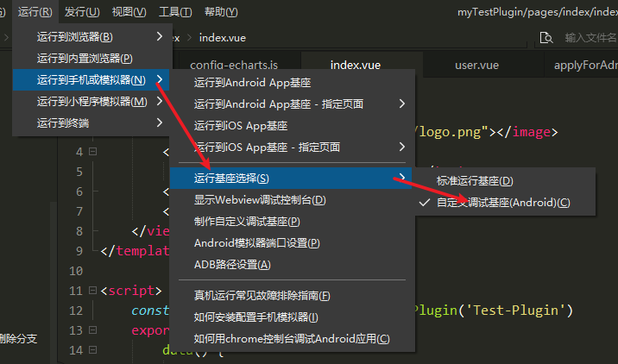Click line number 10 in gutter
Viewport: 618px width, 364px height.
pos(76,271)
